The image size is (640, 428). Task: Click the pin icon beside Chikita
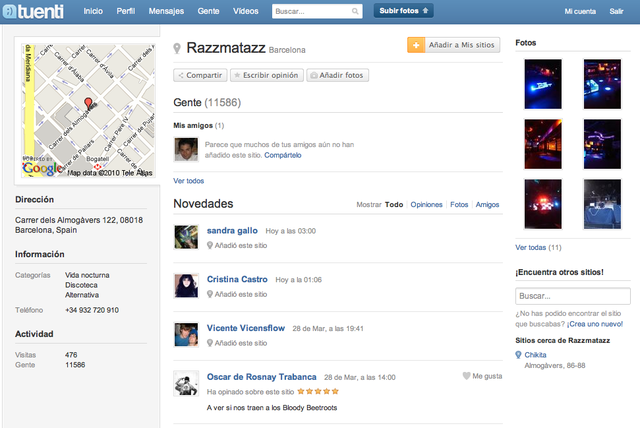tap(518, 355)
